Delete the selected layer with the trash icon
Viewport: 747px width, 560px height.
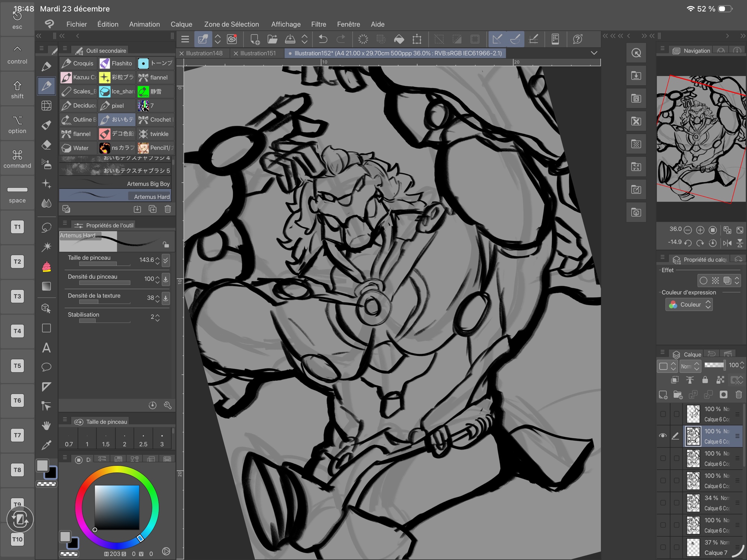click(x=738, y=395)
